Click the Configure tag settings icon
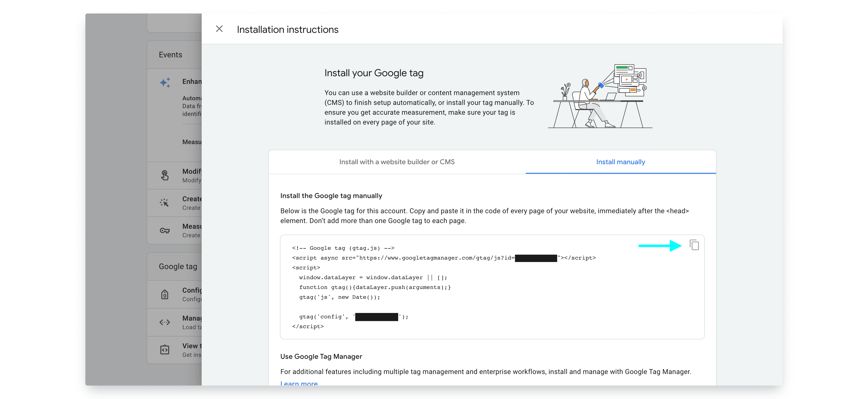 [x=164, y=294]
